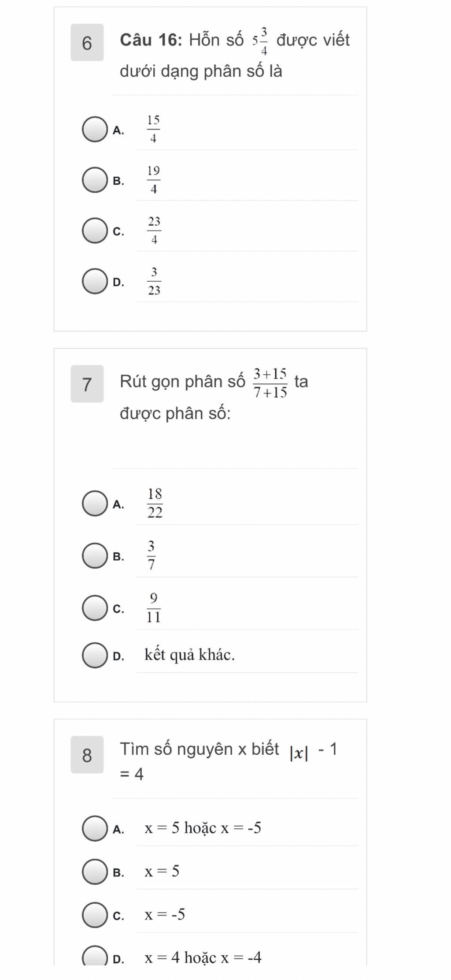Select option A 15/4 in question 6
451x980 pixels.
coord(95,130)
